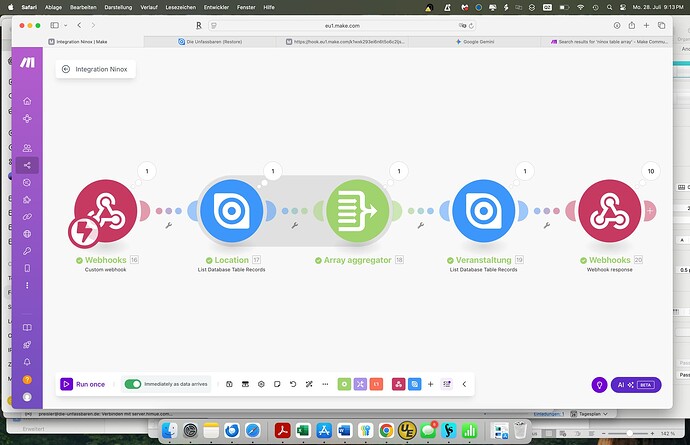Click the Undo arrow in the bottom toolbar
690x445 pixels.
click(293, 384)
